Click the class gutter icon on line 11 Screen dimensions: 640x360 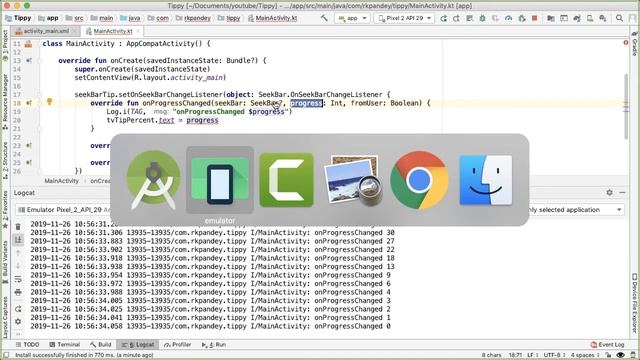coord(28,44)
